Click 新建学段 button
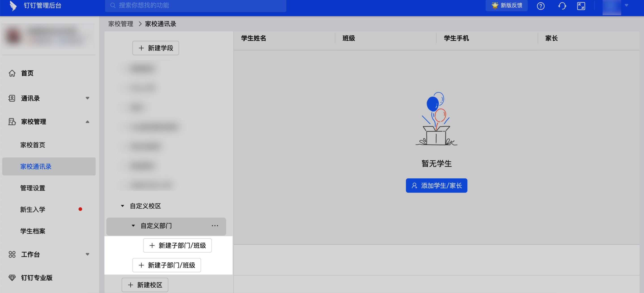The image size is (644, 293). [x=156, y=48]
